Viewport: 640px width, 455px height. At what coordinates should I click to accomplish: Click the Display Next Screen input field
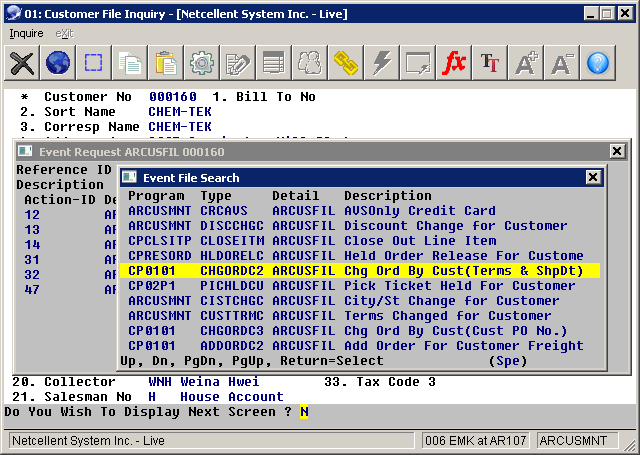(305, 412)
